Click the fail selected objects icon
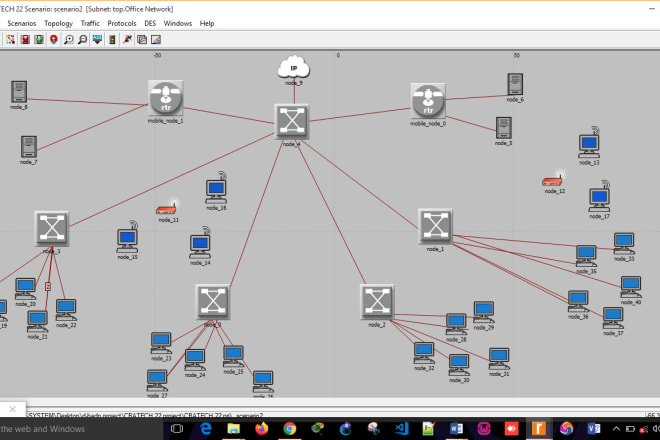The height and width of the screenshot is (440, 660). point(25,40)
